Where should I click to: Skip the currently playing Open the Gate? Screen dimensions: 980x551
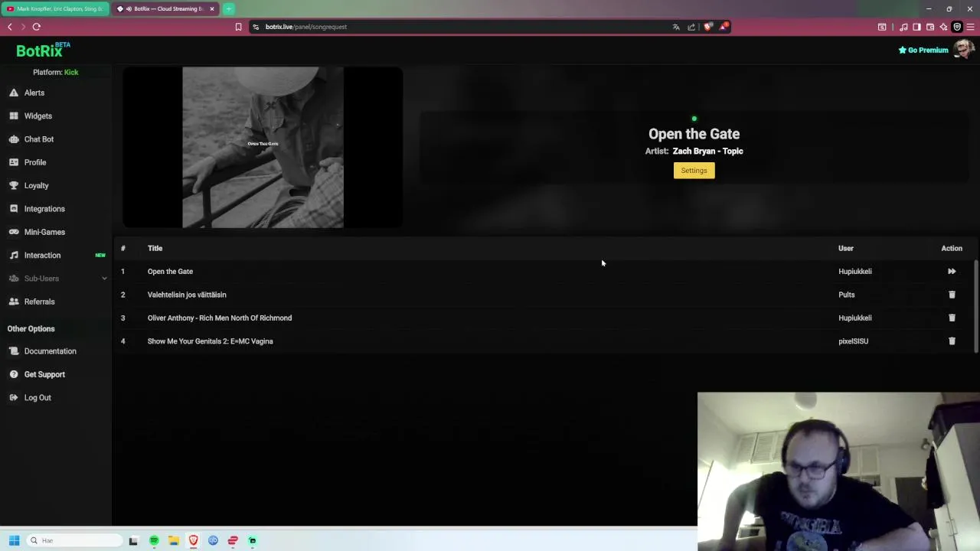point(952,272)
